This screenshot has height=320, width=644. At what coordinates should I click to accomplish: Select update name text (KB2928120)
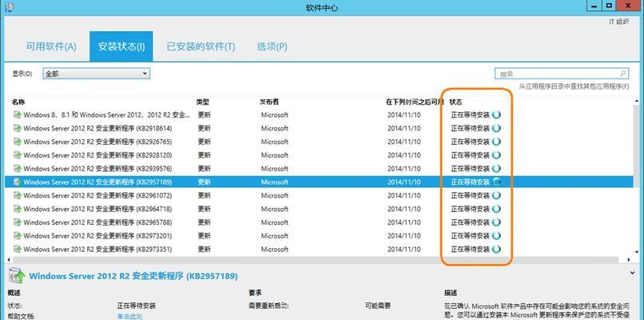click(97, 155)
